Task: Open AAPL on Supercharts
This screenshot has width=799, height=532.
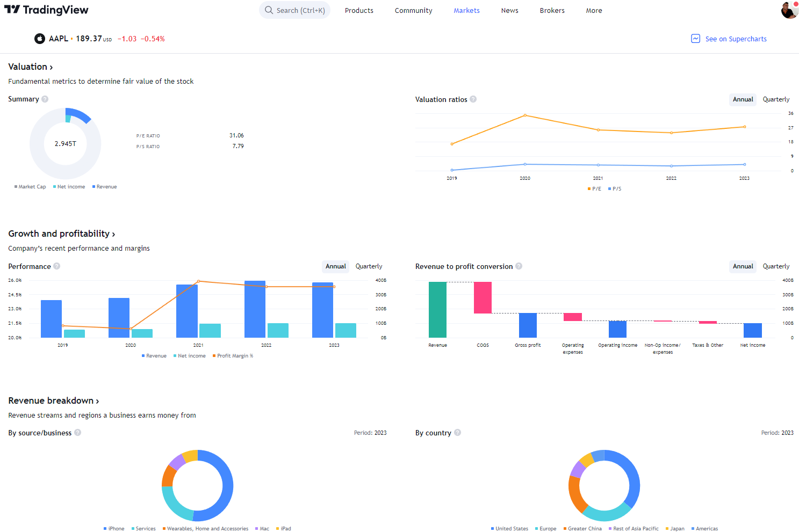Action: (736, 38)
